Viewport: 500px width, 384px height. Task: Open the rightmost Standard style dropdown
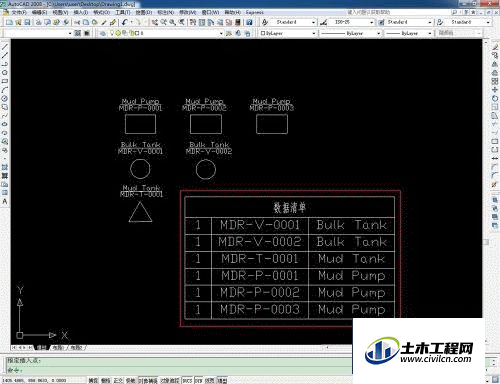(488, 22)
